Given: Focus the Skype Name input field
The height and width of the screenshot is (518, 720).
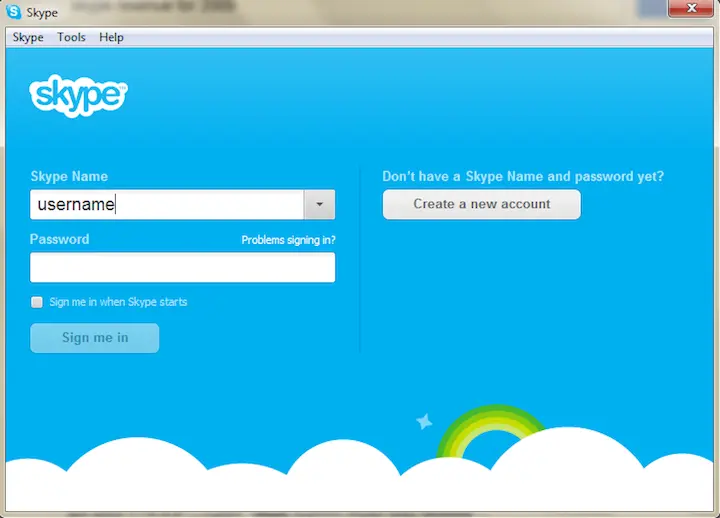Looking at the screenshot, I should 167,204.
